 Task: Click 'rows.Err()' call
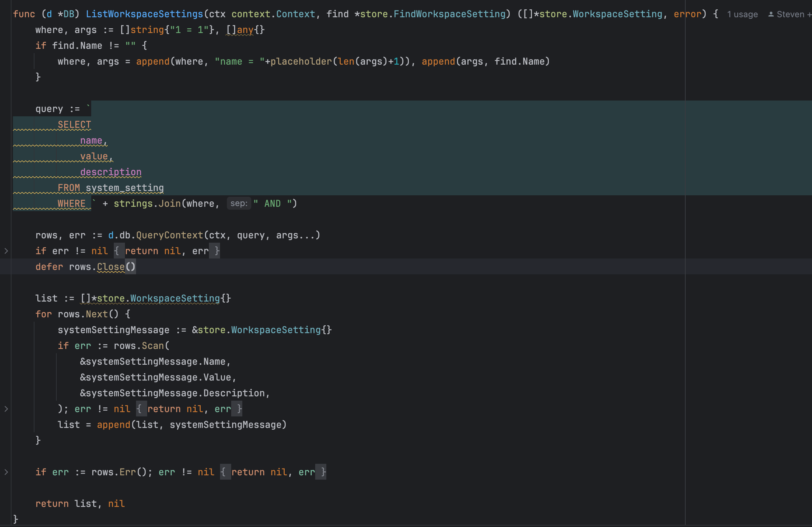(119, 472)
